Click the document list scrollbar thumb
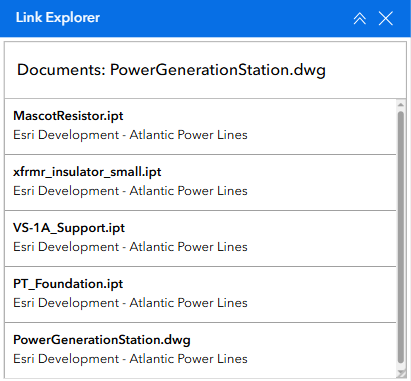This screenshot has height=381, width=411. click(401, 237)
